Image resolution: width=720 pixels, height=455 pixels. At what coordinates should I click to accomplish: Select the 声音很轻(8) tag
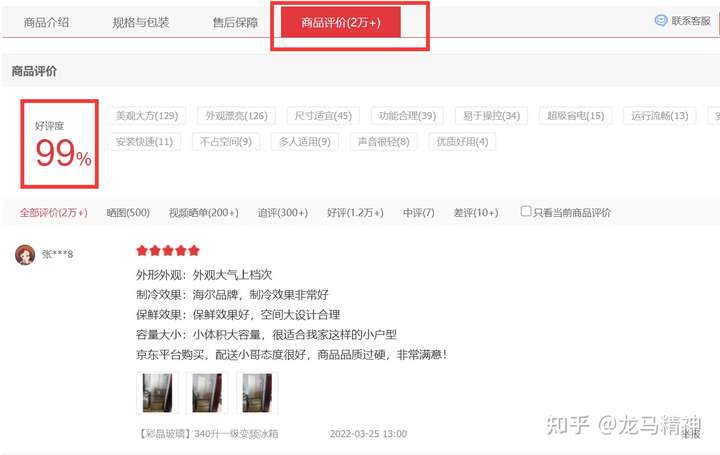click(x=383, y=141)
